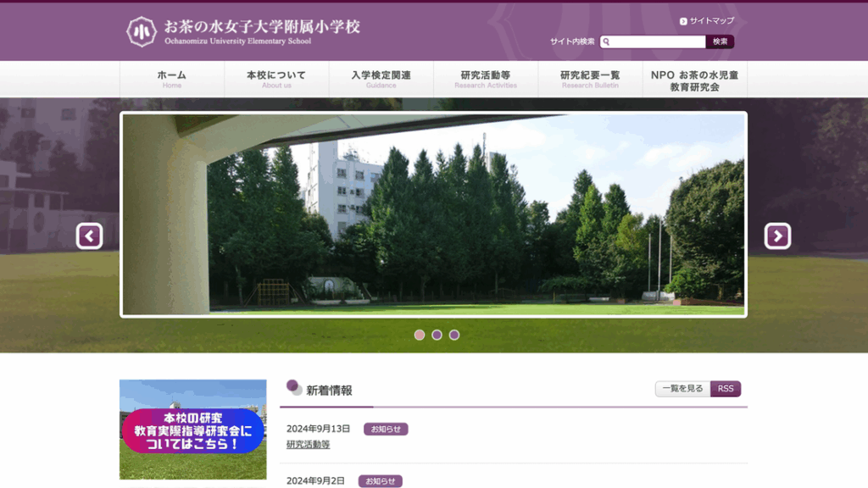Open NPO お茶の水児童教育研究会 menu
This screenshot has width=868, height=488.
pos(694,80)
